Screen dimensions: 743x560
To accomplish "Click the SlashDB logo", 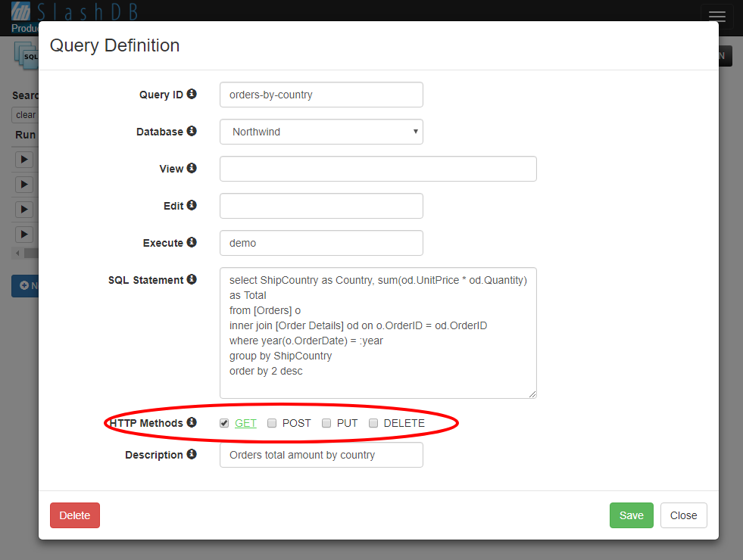I will (74, 12).
